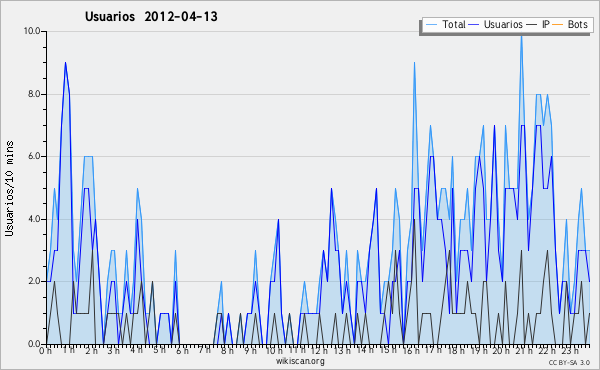Click the 13 h x-axis label
Image resolution: width=600 pixels, height=370 pixels.
pos(342,350)
